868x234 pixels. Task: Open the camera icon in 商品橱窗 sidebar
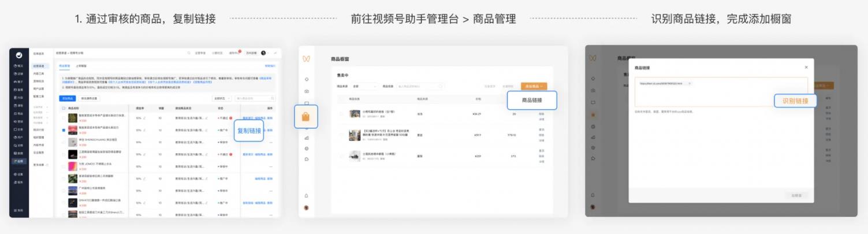point(307,91)
